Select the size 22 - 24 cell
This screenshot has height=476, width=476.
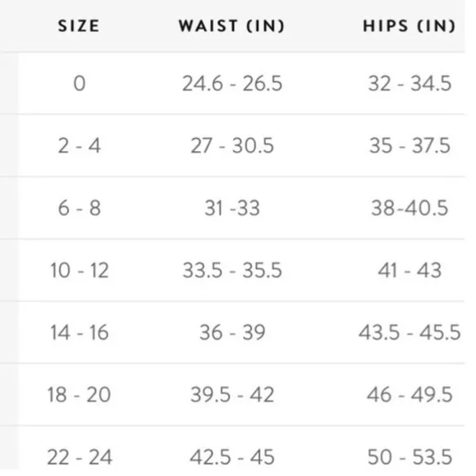80,457
